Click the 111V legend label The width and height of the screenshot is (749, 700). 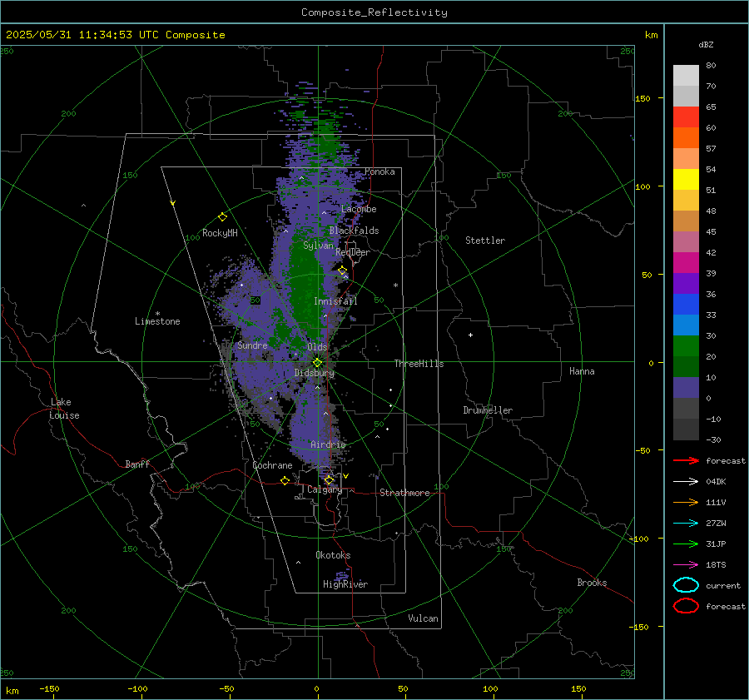[x=716, y=502]
